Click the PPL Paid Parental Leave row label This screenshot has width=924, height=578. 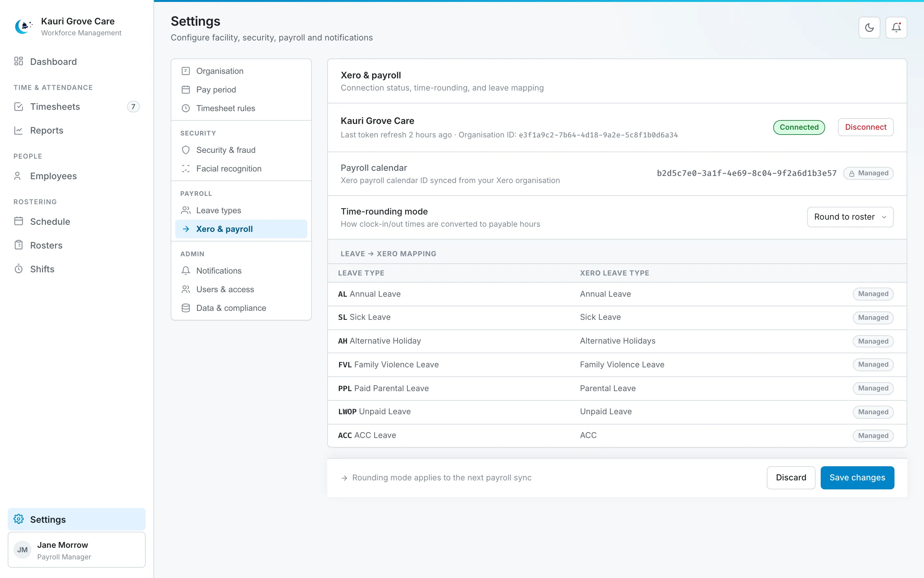tap(383, 388)
